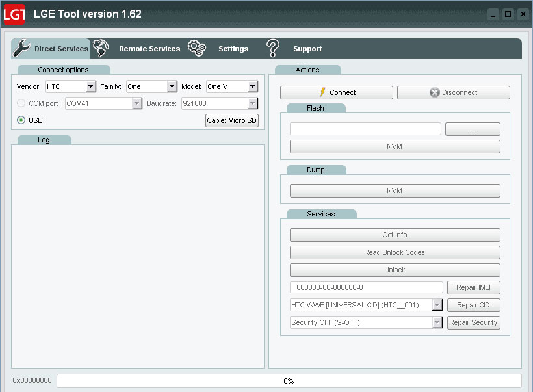Click the Repair Security button
This screenshot has height=392, width=533.
click(x=473, y=322)
